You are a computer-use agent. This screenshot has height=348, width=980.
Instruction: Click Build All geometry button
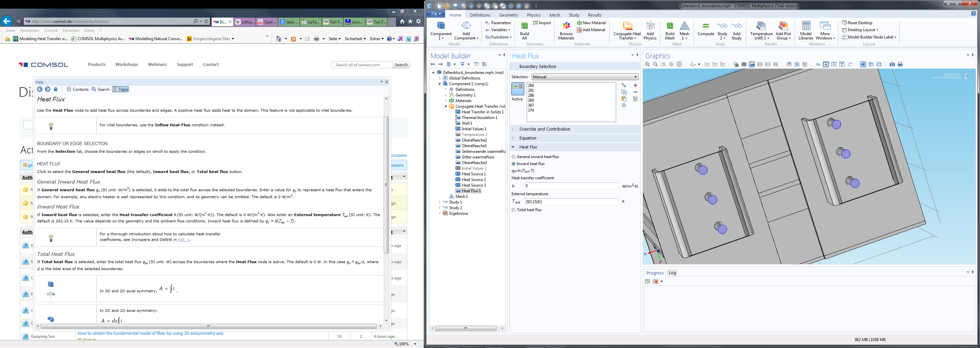click(x=524, y=30)
